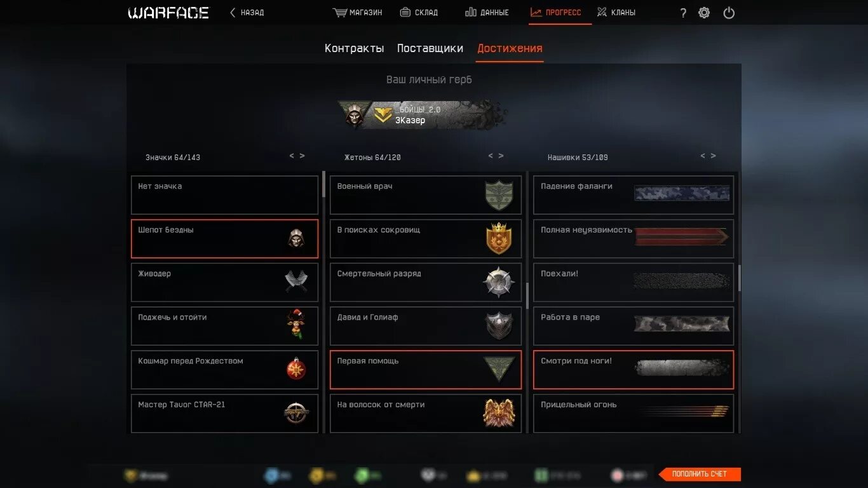868x488 pixels.
Task: Select the Живодер crossed axes badge
Action: 224,282
